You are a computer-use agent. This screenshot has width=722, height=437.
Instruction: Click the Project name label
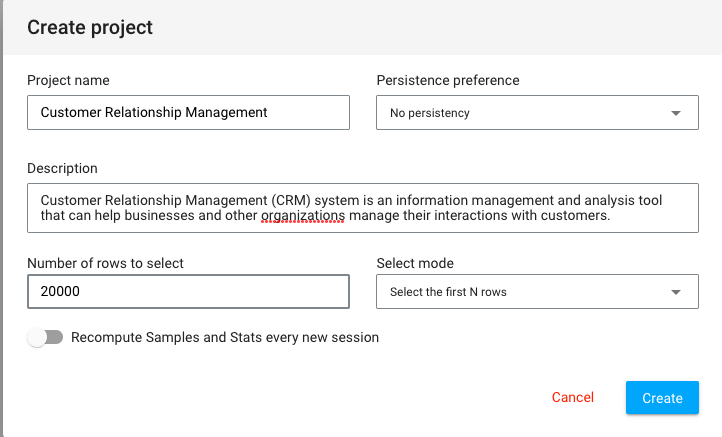click(68, 80)
